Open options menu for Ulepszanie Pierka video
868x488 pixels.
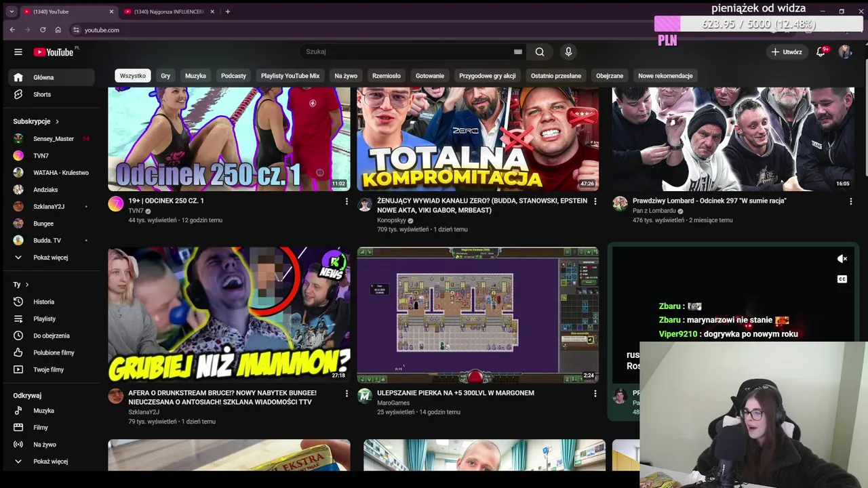pyautogui.click(x=595, y=393)
